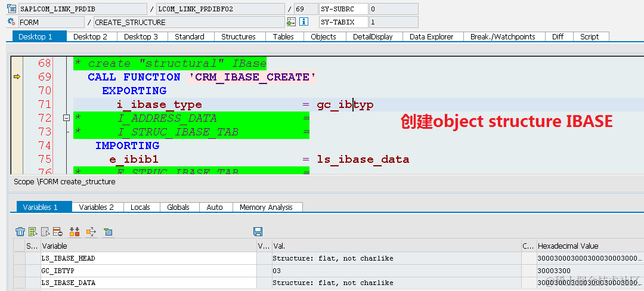The image size is (644, 291).
Task: Open the DetailDisplay tab
Action: click(373, 36)
